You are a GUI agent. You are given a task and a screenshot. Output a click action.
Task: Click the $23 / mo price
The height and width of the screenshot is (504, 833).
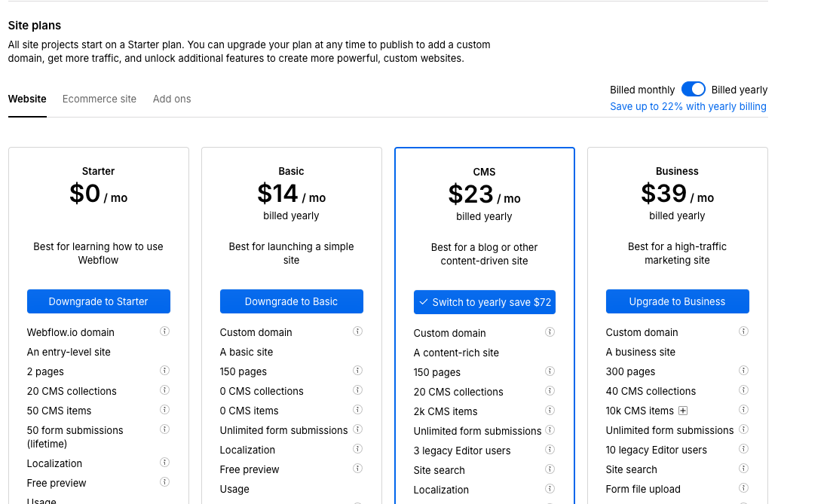point(484,194)
